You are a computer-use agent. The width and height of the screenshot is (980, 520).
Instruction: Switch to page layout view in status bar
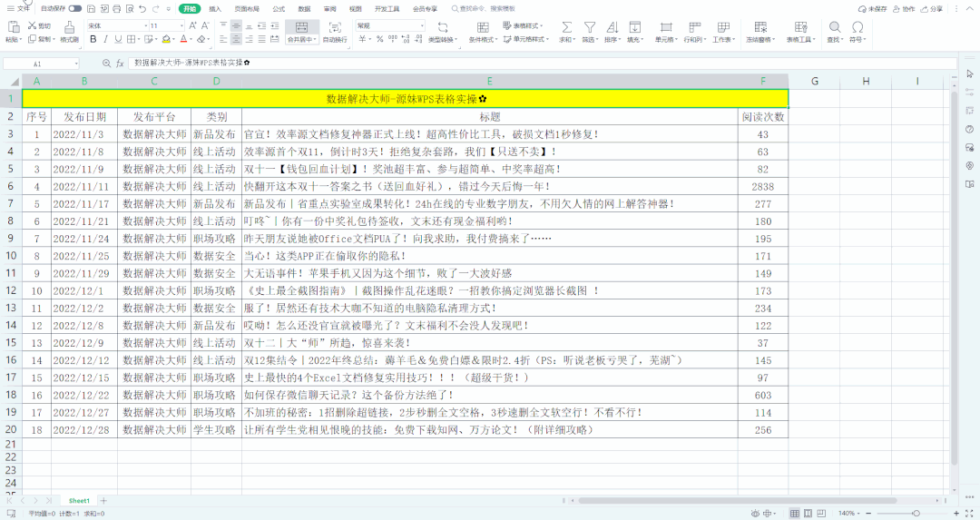coord(808,513)
